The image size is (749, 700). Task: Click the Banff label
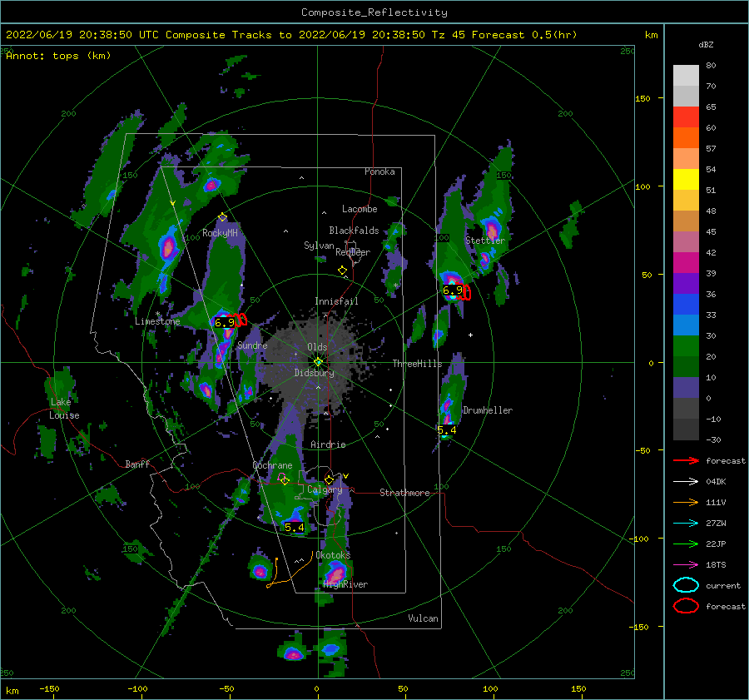pyautogui.click(x=137, y=464)
